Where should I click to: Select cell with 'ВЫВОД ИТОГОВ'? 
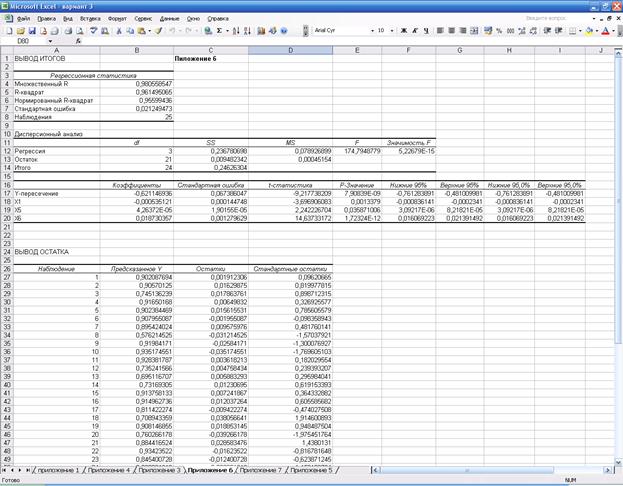pos(57,58)
